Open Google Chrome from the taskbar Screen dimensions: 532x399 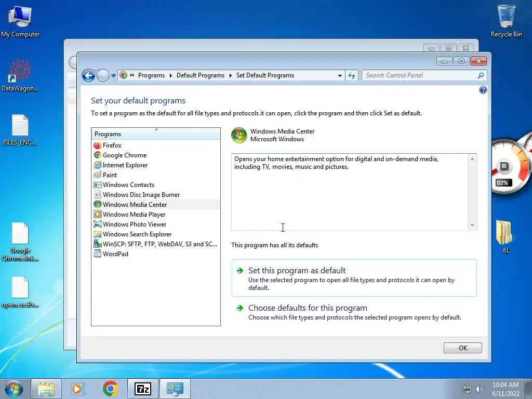point(110,389)
